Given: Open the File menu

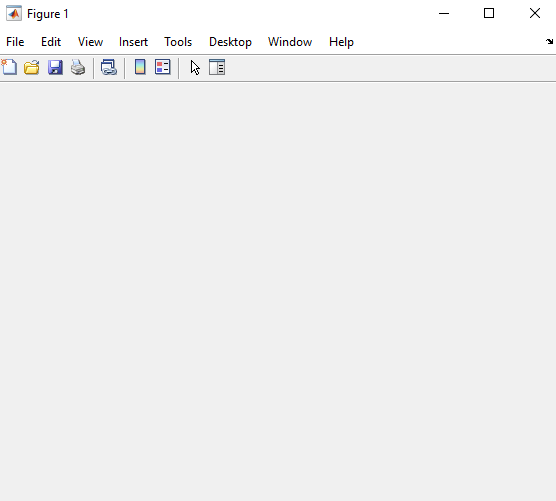Looking at the screenshot, I should tap(15, 42).
